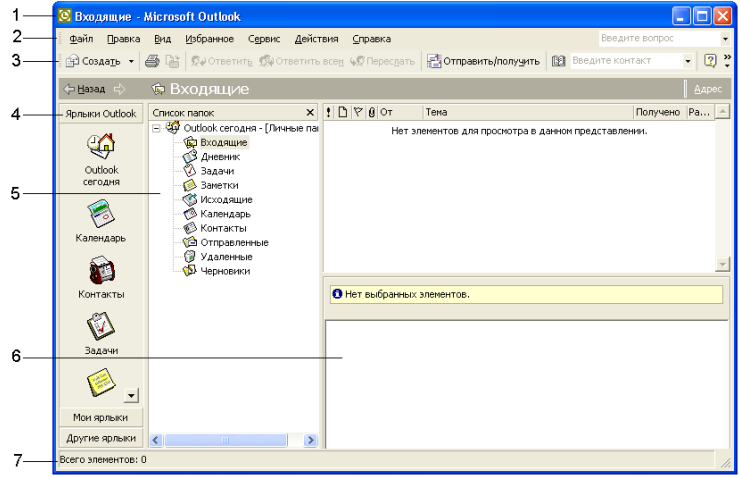740x477 pixels.
Task: Click the Адрес bar label
Action: tap(707, 89)
